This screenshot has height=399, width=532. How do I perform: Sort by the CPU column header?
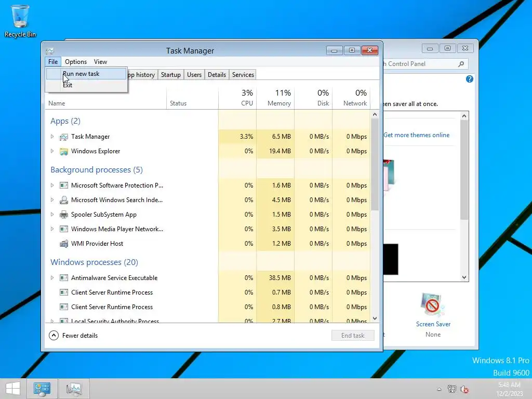coord(237,98)
